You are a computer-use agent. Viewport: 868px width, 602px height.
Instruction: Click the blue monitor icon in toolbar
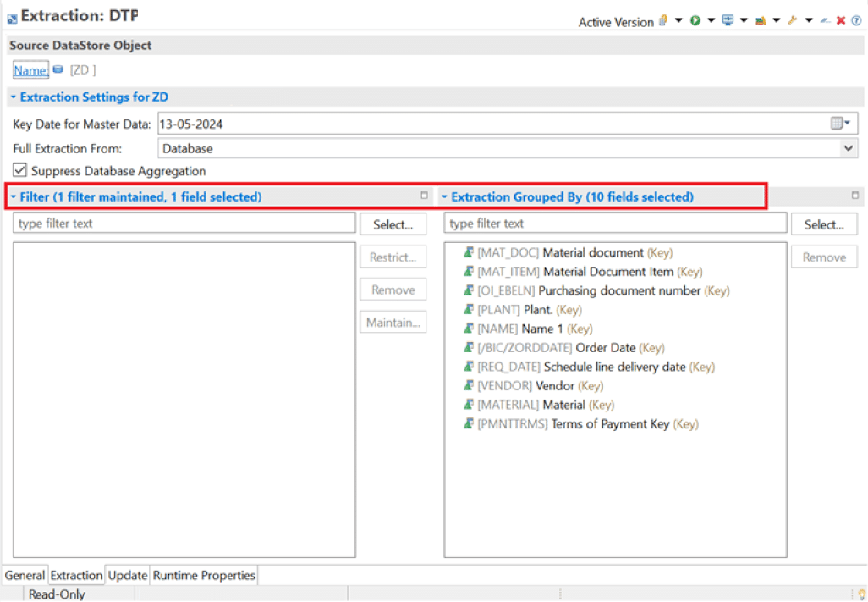coord(728,20)
